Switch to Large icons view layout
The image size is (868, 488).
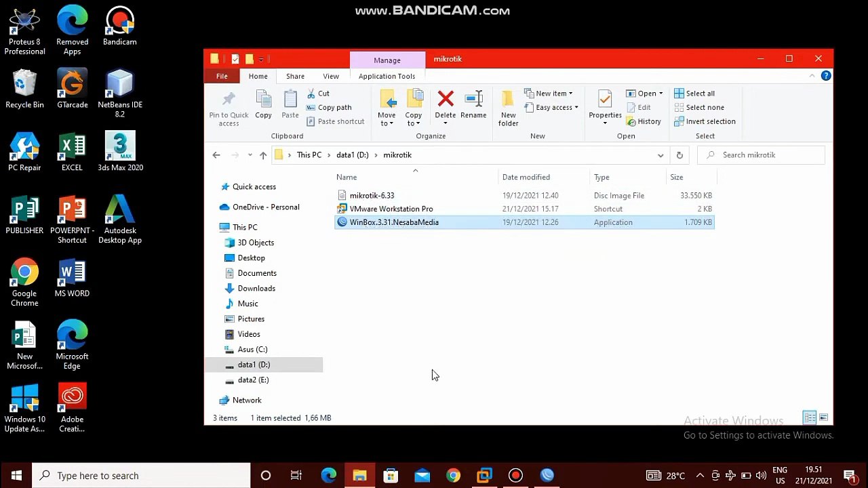[x=824, y=418]
